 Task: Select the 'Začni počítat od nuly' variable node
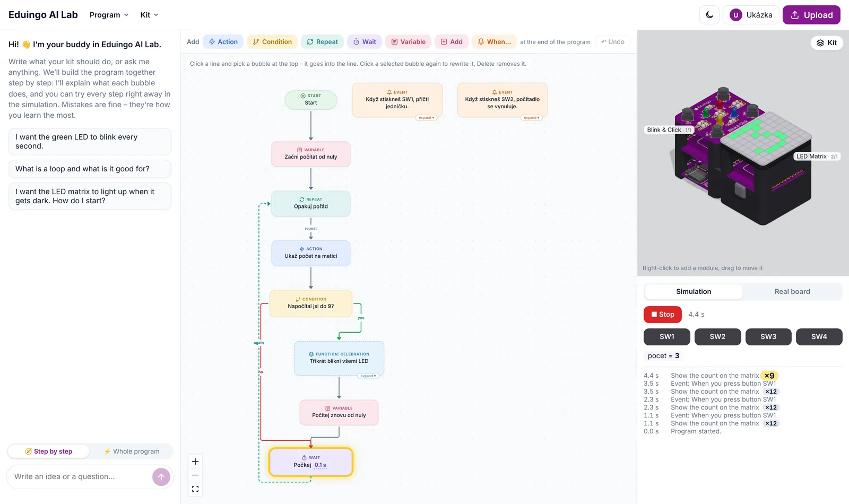(x=311, y=154)
